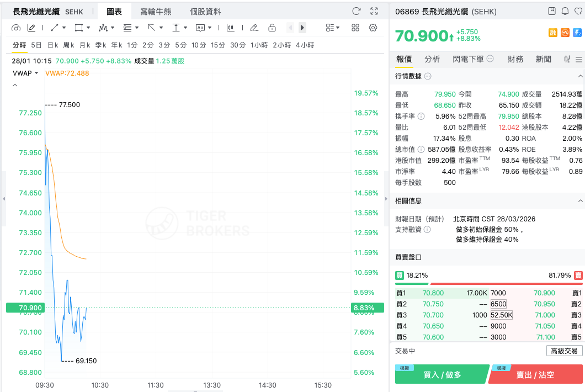Image resolution: width=585 pixels, height=392 pixels.
Task: Toggle the drawing lock icon
Action: (x=272, y=28)
